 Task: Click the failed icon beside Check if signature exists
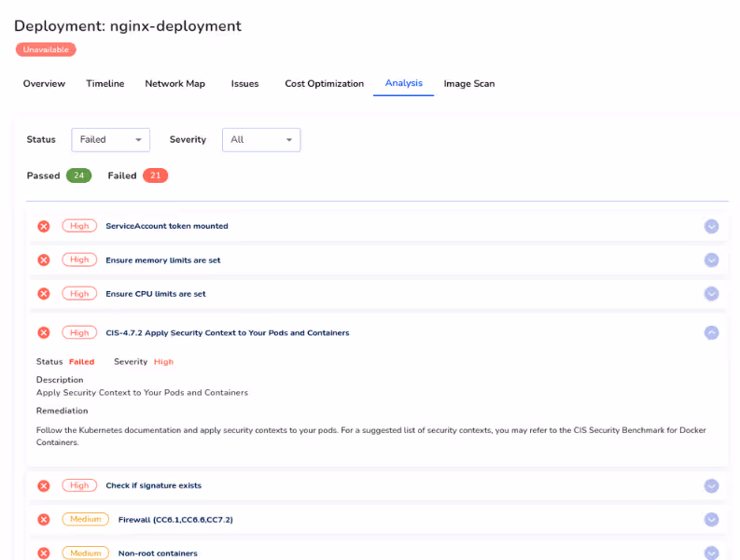coord(44,486)
